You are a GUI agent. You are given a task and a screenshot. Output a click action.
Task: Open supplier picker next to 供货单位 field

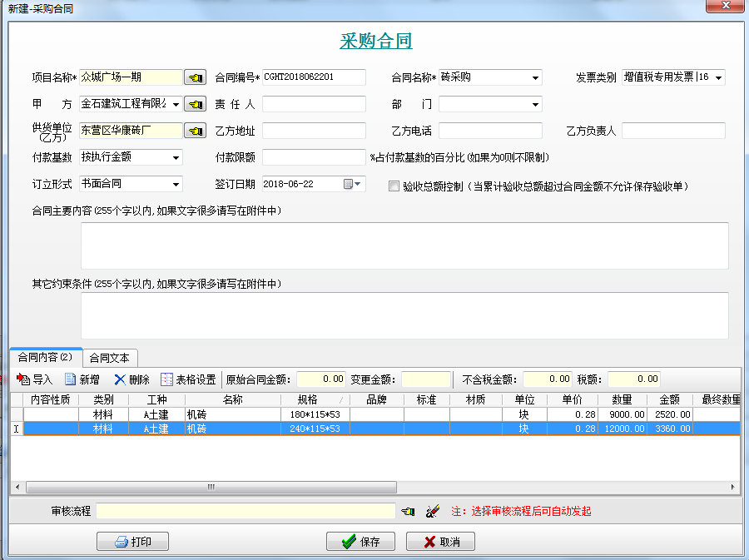(x=195, y=131)
